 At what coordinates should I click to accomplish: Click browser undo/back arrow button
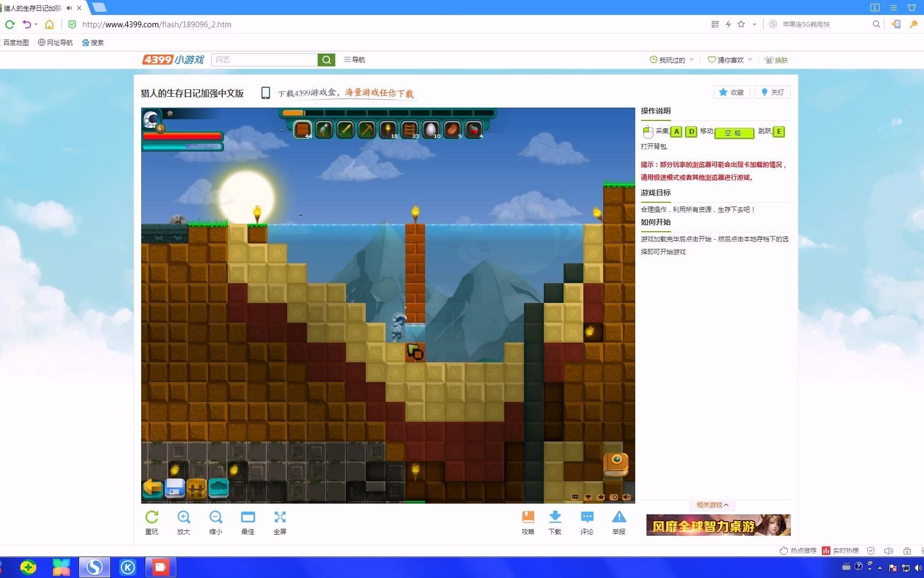pos(26,24)
